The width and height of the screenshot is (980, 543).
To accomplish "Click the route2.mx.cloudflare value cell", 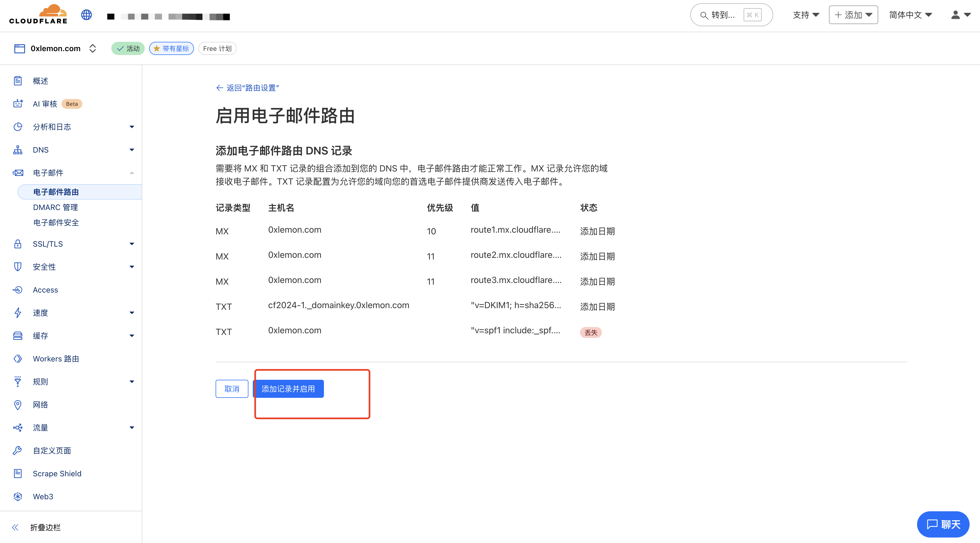I will click(516, 255).
